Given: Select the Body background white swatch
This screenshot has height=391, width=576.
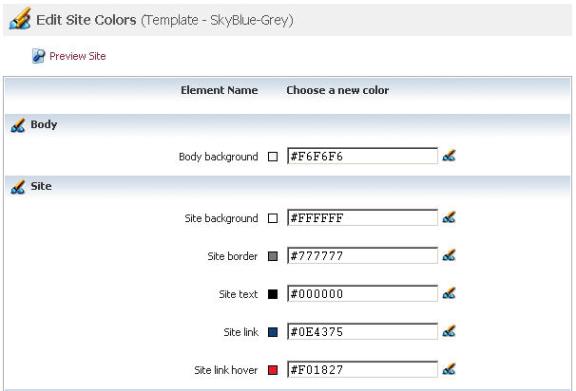Looking at the screenshot, I should [273, 157].
